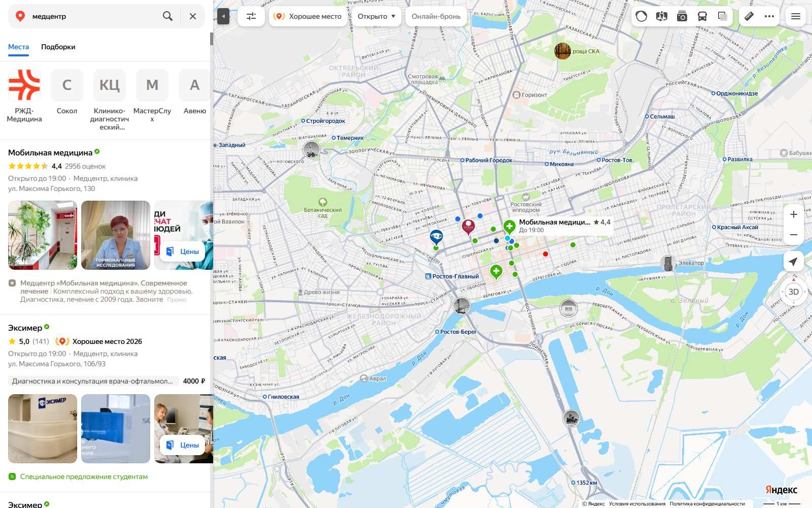Open Цены button for Эксимер
Viewport: 812px width, 508px height.
tap(183, 445)
